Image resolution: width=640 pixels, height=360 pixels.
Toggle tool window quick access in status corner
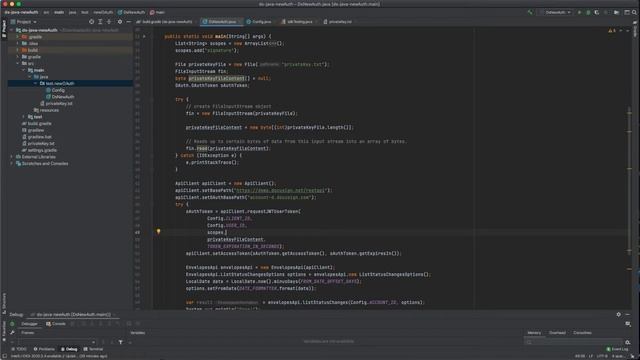pyautogui.click(x=4, y=356)
